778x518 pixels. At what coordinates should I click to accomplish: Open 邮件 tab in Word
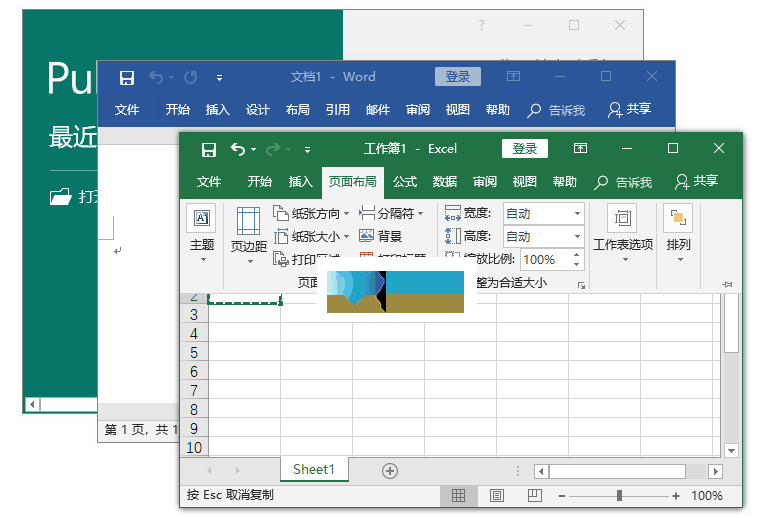pyautogui.click(x=378, y=110)
